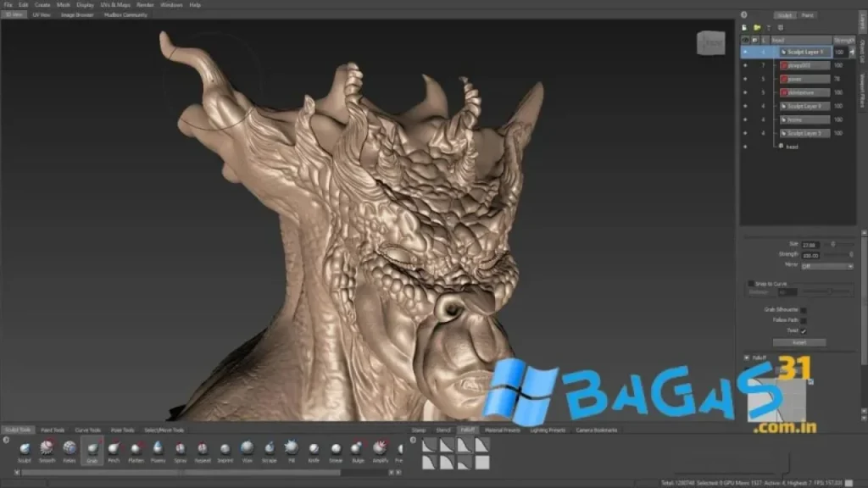Toggle visibility of the top Sculpt Layer

point(745,52)
